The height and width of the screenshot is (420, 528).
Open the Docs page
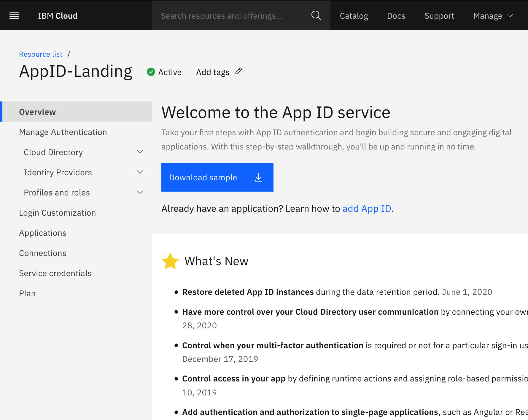[x=396, y=16]
